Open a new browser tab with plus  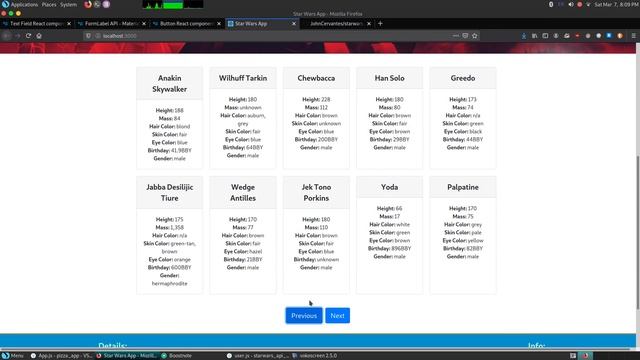380,24
